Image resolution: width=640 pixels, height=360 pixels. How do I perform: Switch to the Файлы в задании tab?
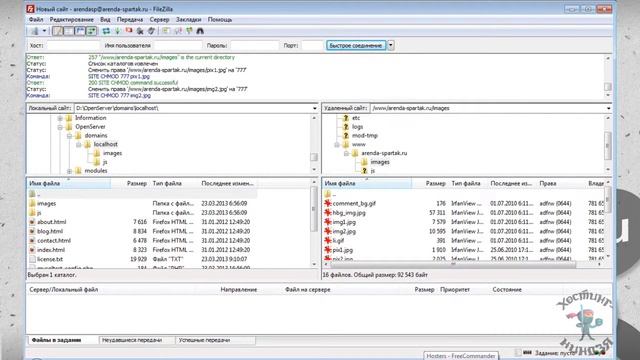57,340
